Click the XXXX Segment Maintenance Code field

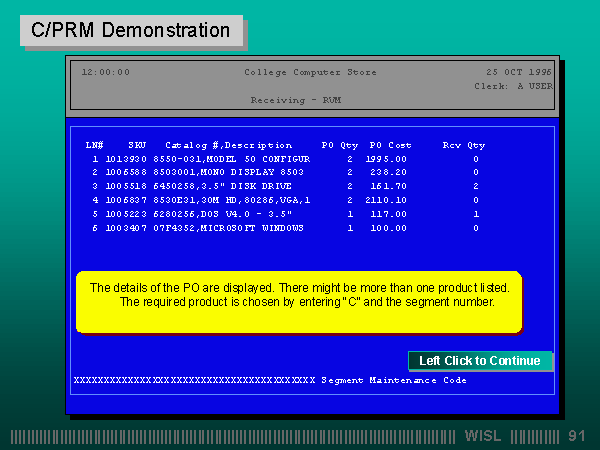click(270, 380)
